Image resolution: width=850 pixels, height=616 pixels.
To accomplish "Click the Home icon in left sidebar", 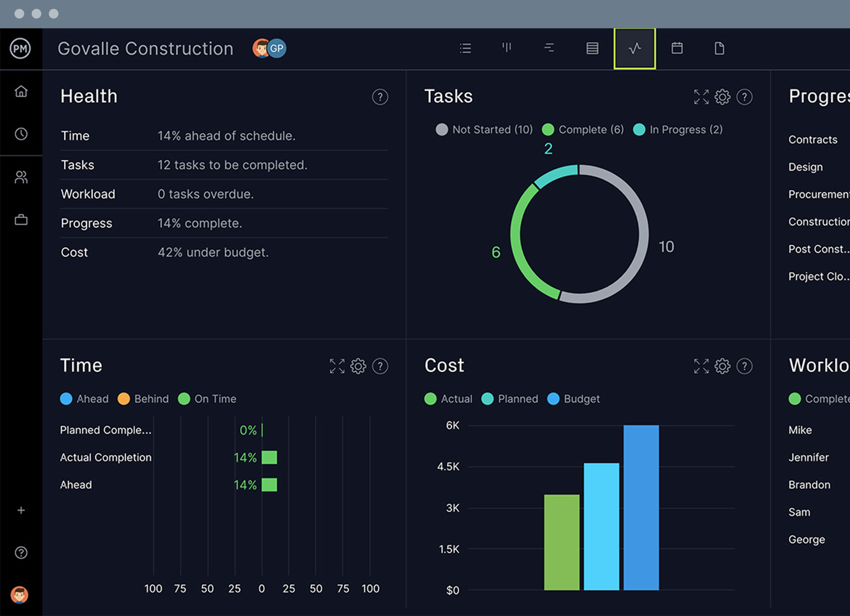I will 22,92.
